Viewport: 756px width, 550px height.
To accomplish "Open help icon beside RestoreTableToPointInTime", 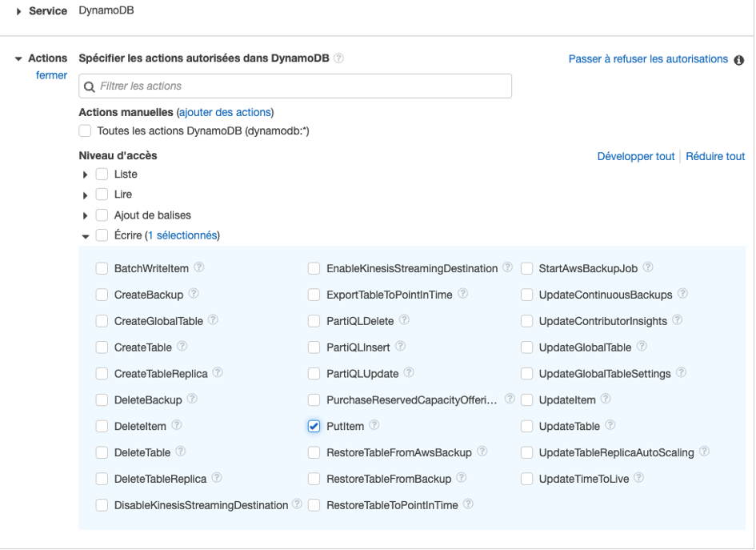I will click(x=468, y=504).
